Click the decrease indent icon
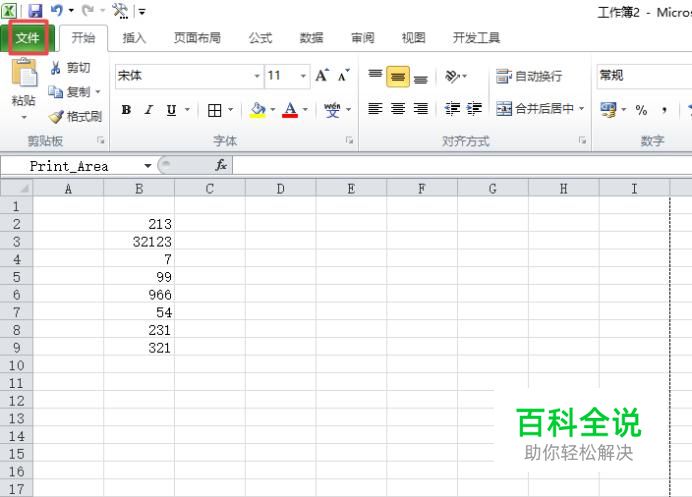 [452, 109]
